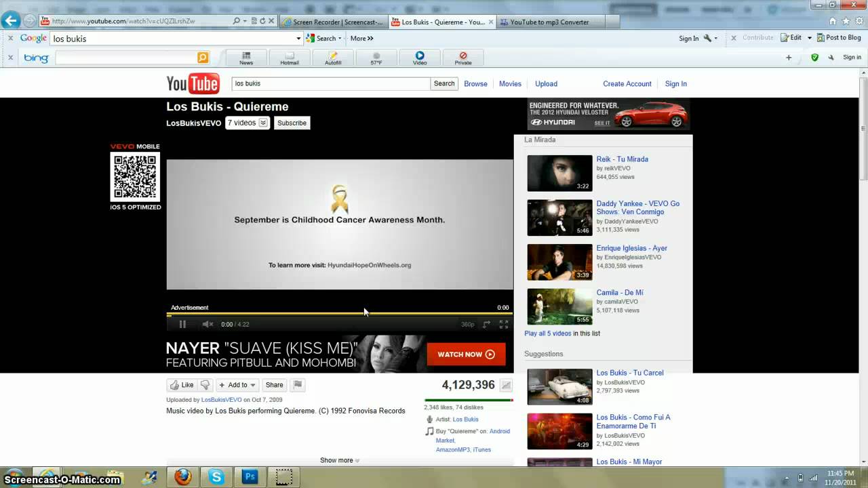This screenshot has height=488, width=868.
Task: Open Los Bukis artist link
Action: click(x=466, y=420)
